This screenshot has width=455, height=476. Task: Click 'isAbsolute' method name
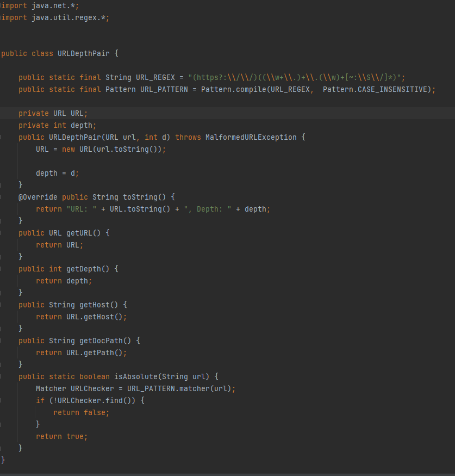[135, 376]
